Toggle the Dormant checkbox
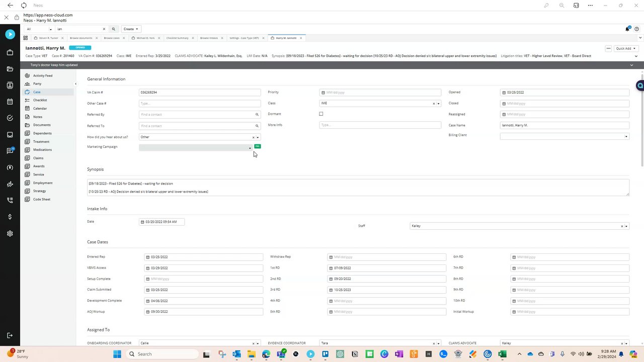This screenshot has width=644, height=362. tap(321, 114)
